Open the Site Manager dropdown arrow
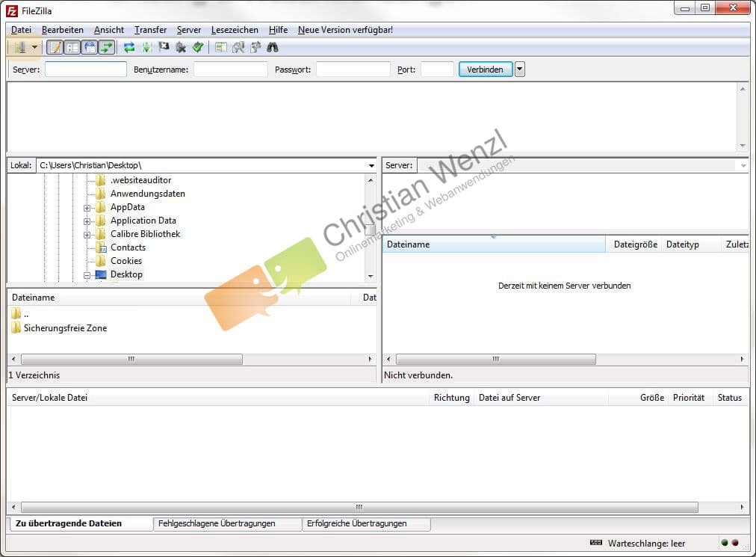The height and width of the screenshot is (557, 756). tap(34, 47)
